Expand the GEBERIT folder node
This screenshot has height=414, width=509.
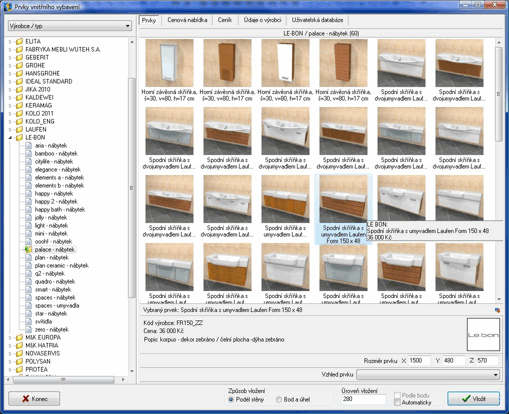10,57
